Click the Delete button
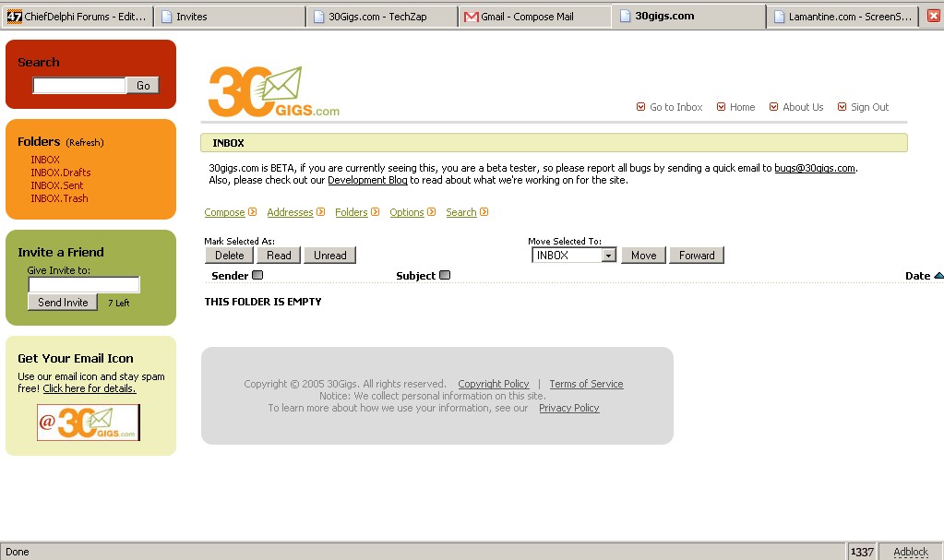Image resolution: width=944 pixels, height=560 pixels. pyautogui.click(x=230, y=256)
